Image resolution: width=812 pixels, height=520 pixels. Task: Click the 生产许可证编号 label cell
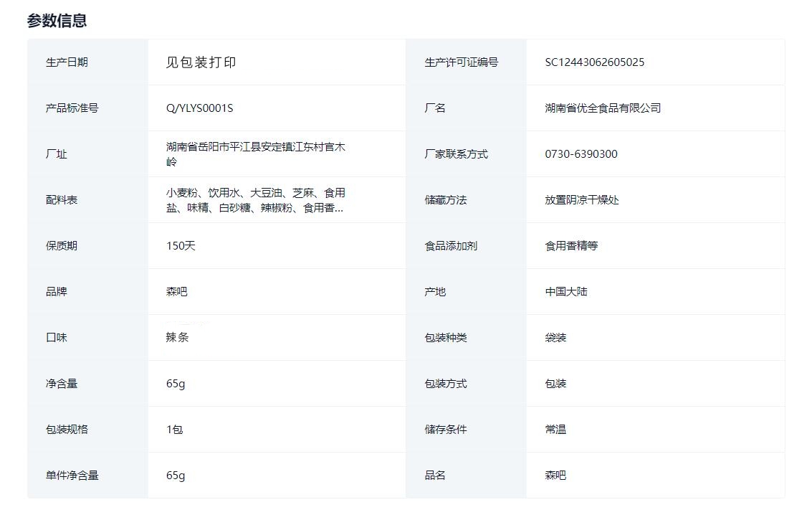[461, 62]
